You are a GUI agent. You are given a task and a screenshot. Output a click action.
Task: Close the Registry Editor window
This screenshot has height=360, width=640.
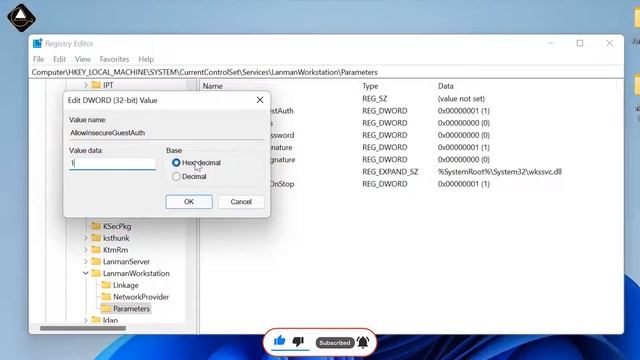coord(609,43)
